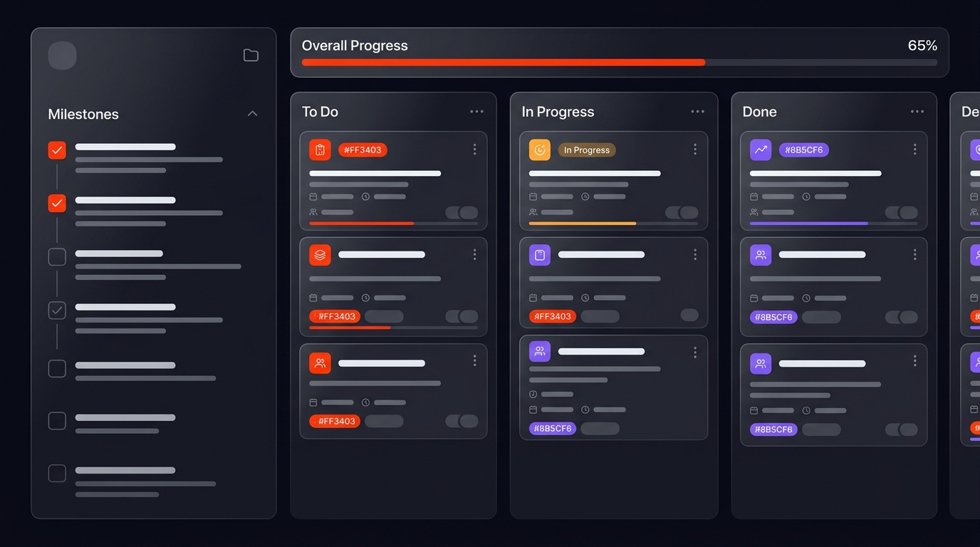
Task: Check the third milestone's empty checkbox
Action: coord(57,256)
